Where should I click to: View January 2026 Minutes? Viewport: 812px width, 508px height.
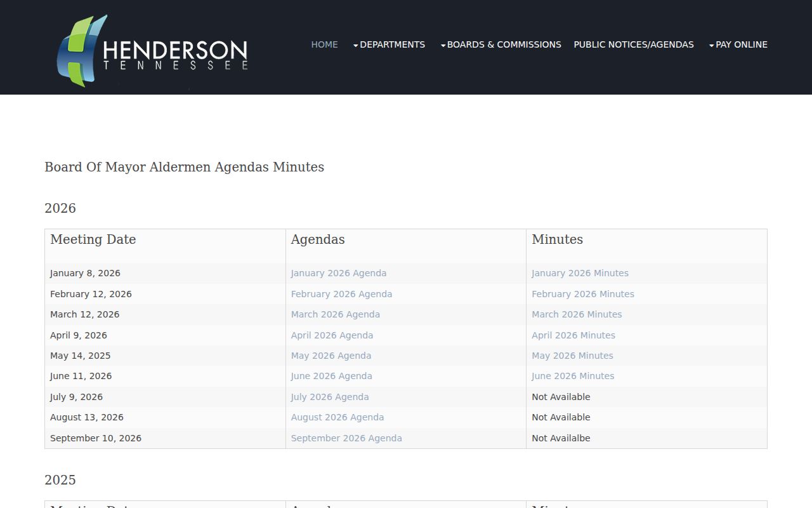[x=580, y=273]
